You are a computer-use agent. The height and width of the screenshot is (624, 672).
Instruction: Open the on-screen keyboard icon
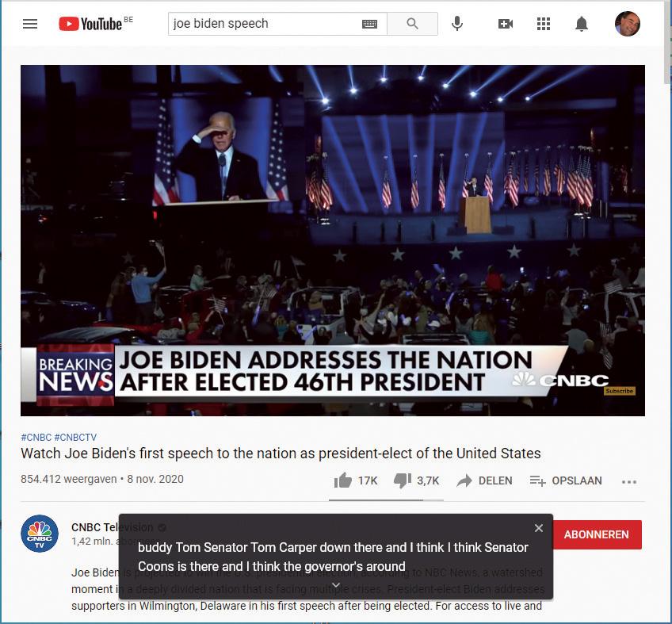point(369,24)
